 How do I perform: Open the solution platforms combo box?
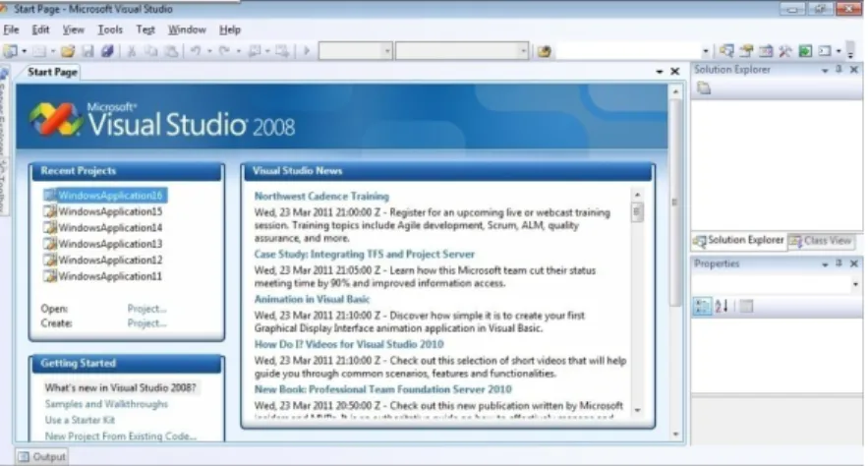click(x=462, y=51)
